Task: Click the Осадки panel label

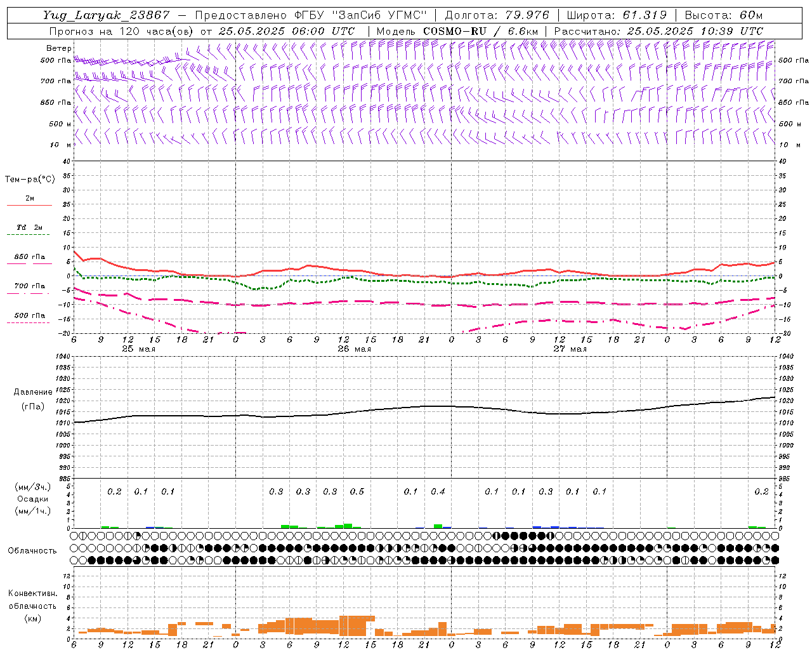Action: coord(32,500)
